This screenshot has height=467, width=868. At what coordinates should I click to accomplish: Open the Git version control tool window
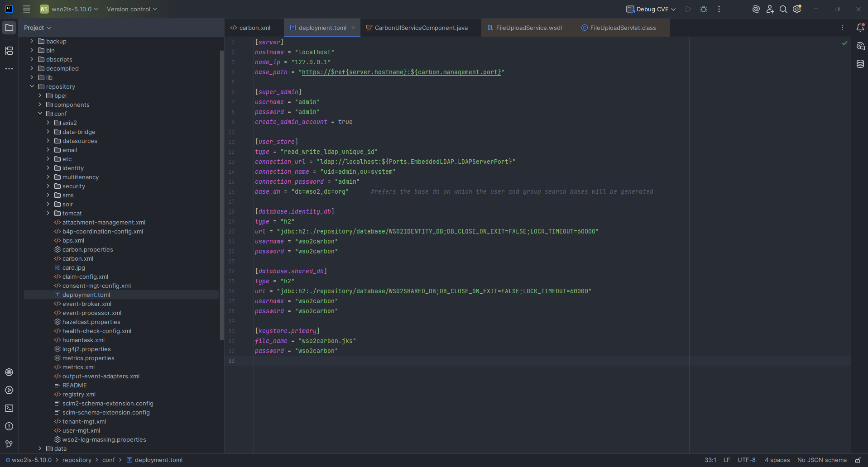[x=9, y=444]
